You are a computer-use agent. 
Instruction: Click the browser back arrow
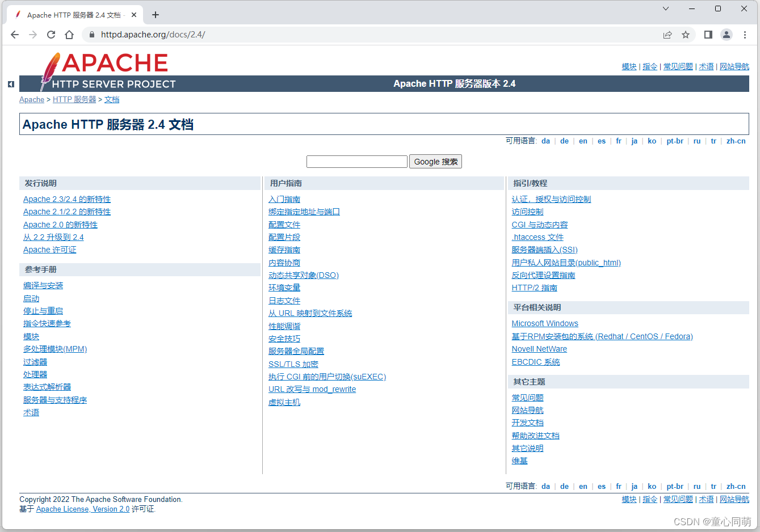[15, 35]
